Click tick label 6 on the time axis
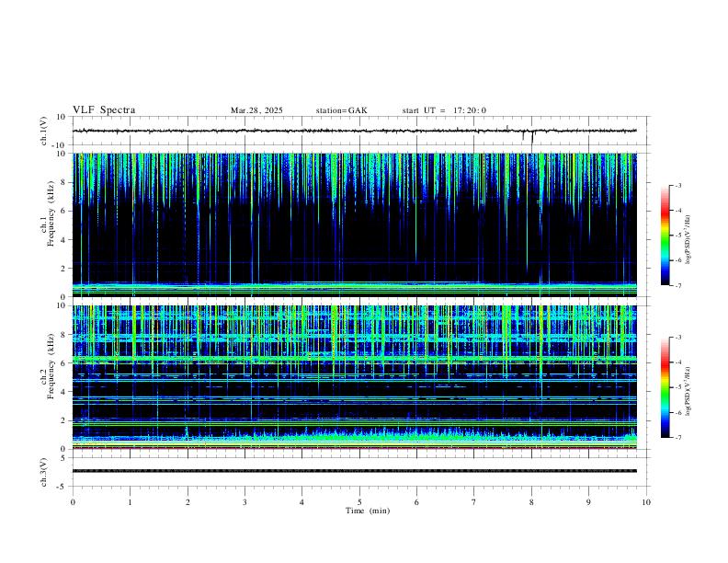The image size is (728, 563). coord(417,502)
